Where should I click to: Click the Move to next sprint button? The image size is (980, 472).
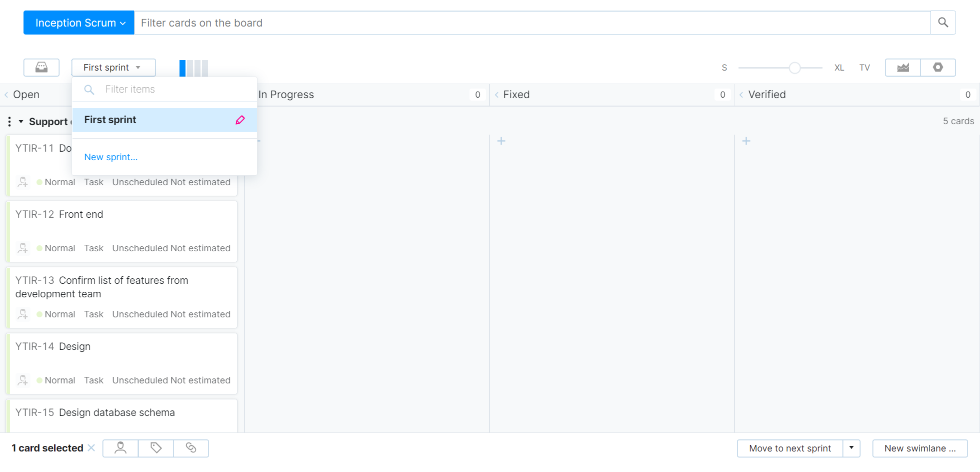point(789,448)
